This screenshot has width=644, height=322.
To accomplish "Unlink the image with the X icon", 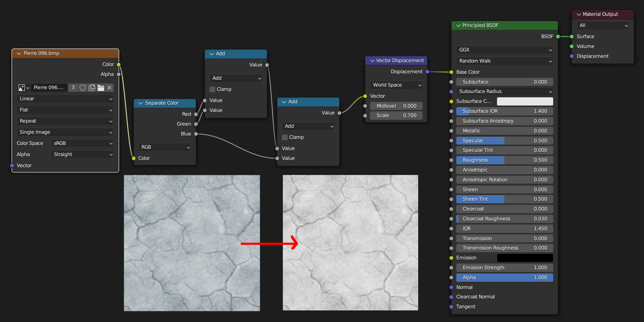I will coord(110,87).
